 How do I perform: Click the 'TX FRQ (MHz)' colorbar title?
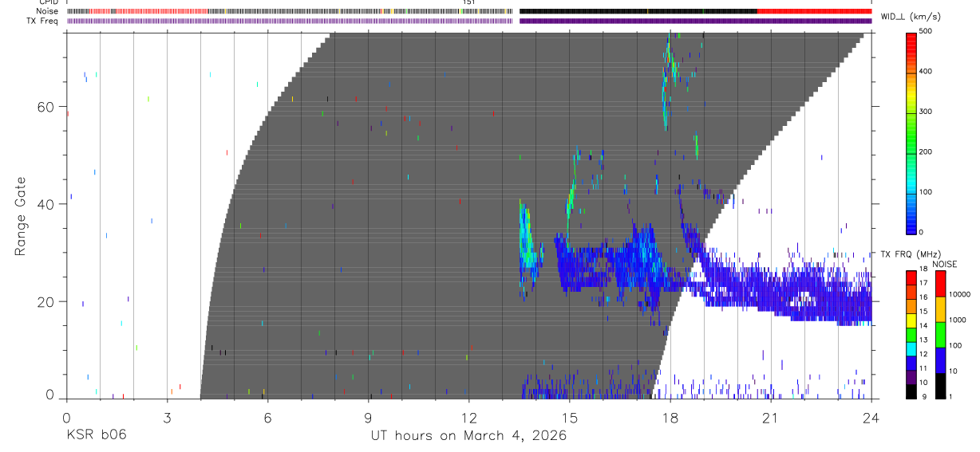[x=911, y=254]
